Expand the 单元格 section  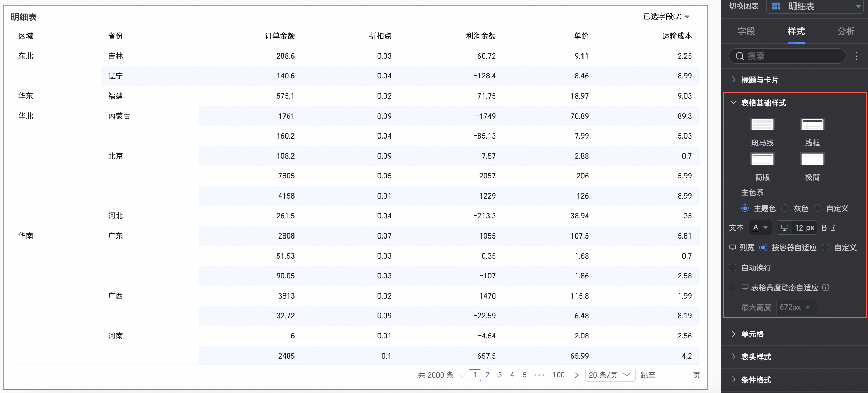(x=752, y=334)
